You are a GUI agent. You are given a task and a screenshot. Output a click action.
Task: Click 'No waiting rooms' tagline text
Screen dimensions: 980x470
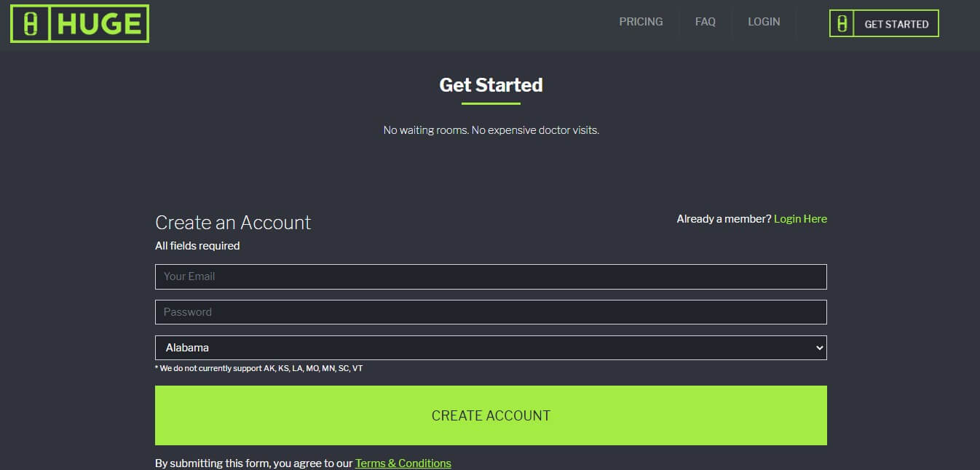pos(491,130)
